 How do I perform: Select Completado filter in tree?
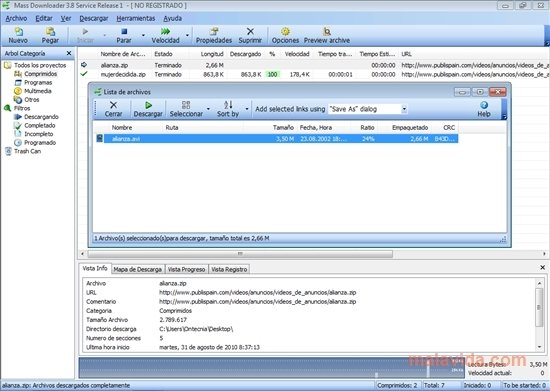[x=40, y=125]
